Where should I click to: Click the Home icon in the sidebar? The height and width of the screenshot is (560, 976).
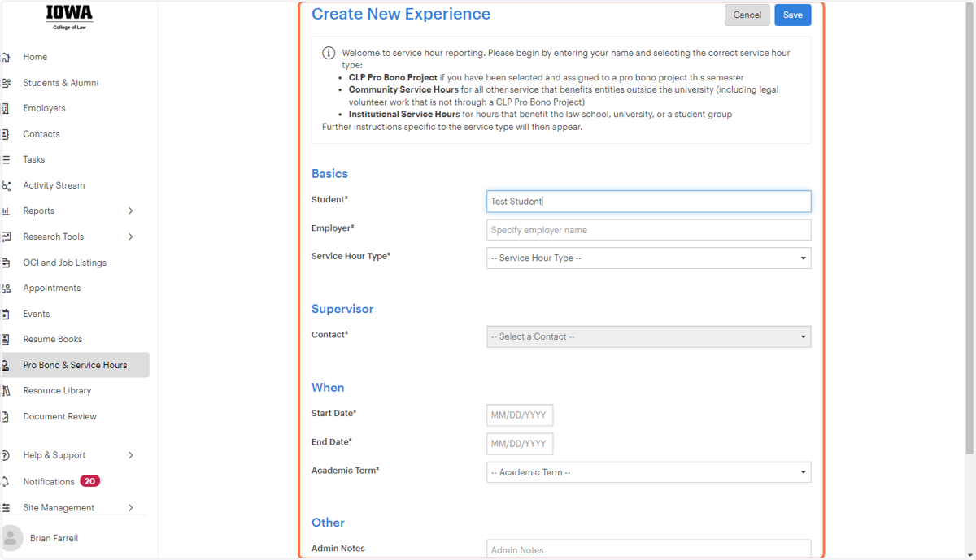coord(6,57)
